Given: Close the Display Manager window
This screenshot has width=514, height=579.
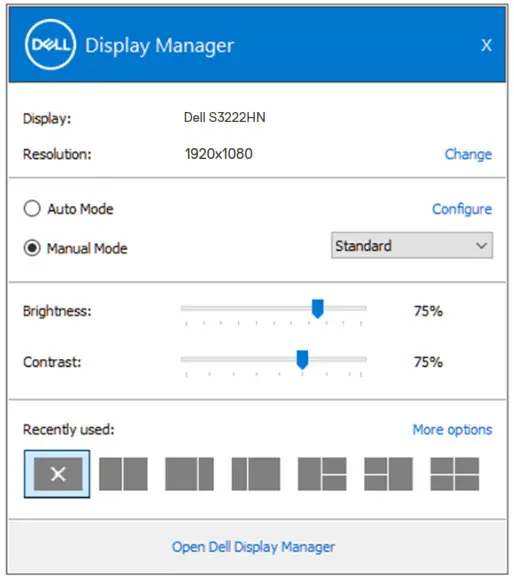Looking at the screenshot, I should 486,45.
